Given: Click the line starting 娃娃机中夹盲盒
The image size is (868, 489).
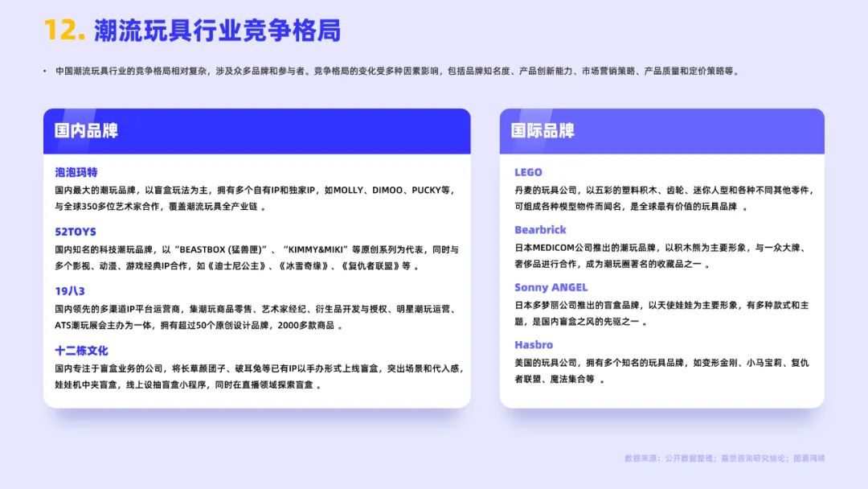Looking at the screenshot, I should 187,384.
